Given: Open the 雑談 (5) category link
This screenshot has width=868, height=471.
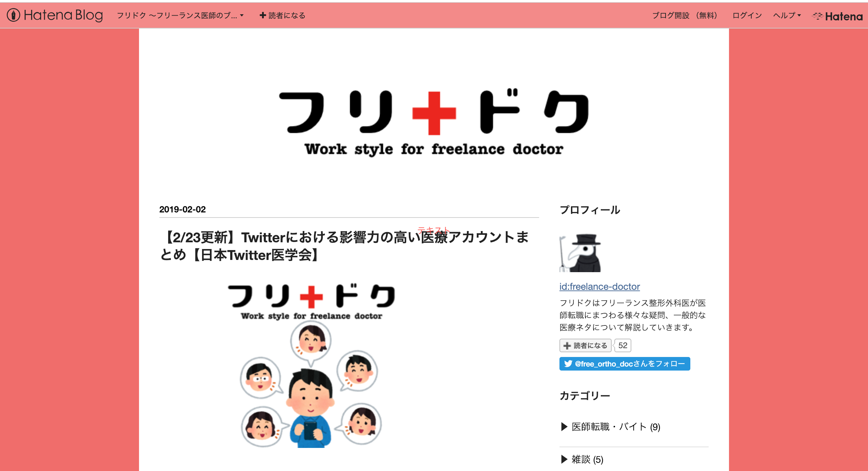Looking at the screenshot, I should pyautogui.click(x=587, y=459).
